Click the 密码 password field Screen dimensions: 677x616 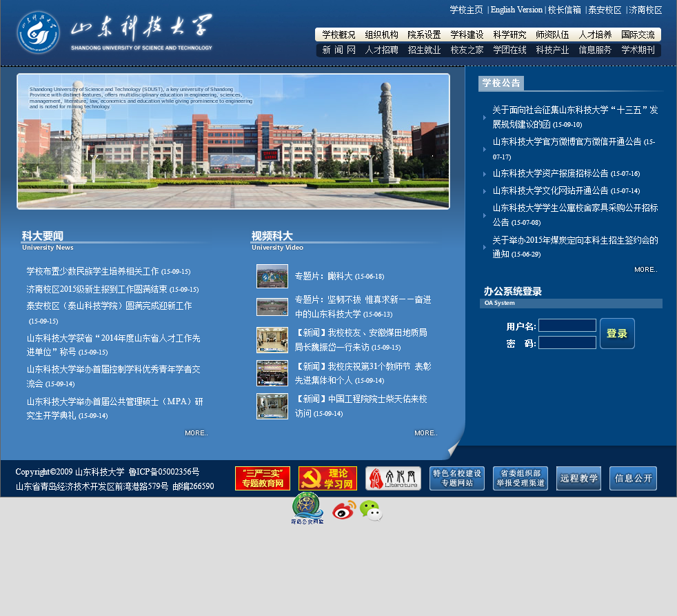567,343
